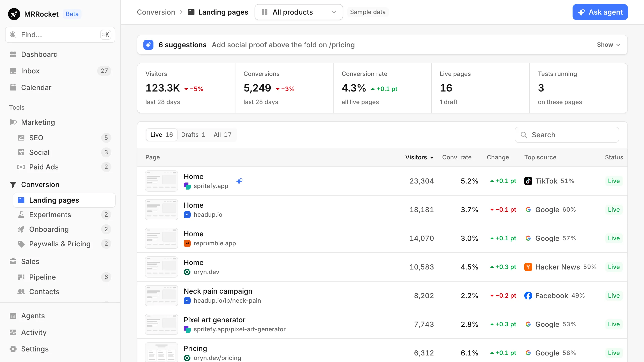This screenshot has height=362, width=644.
Task: Open the oryn.dev/pricing thumbnail
Action: coord(162,352)
